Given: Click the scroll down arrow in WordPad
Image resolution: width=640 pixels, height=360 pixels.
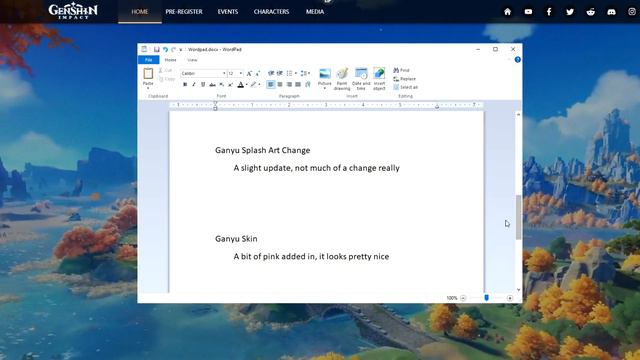Looking at the screenshot, I should point(518,290).
